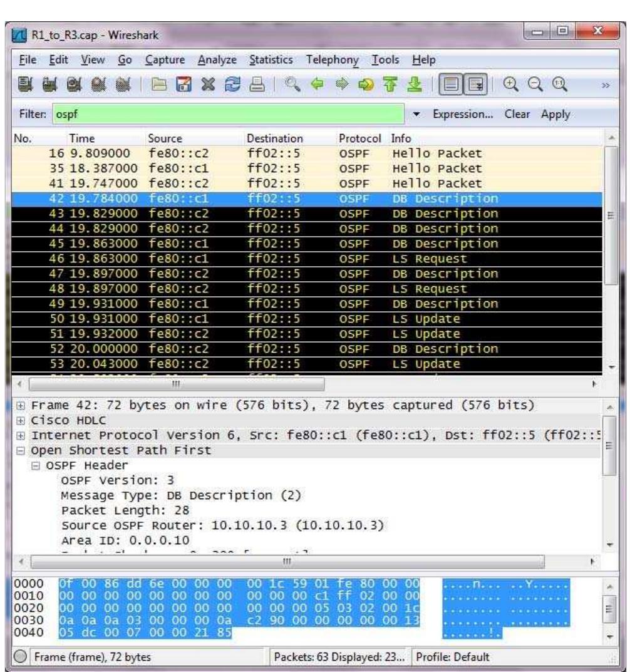The height and width of the screenshot is (672, 630).
Task: Close this capture file X icon
Action: [x=209, y=85]
